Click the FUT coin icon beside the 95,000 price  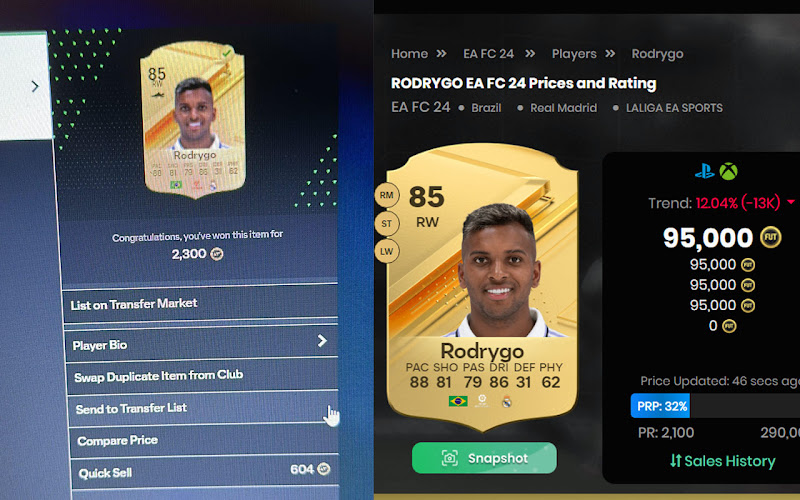[770, 238]
